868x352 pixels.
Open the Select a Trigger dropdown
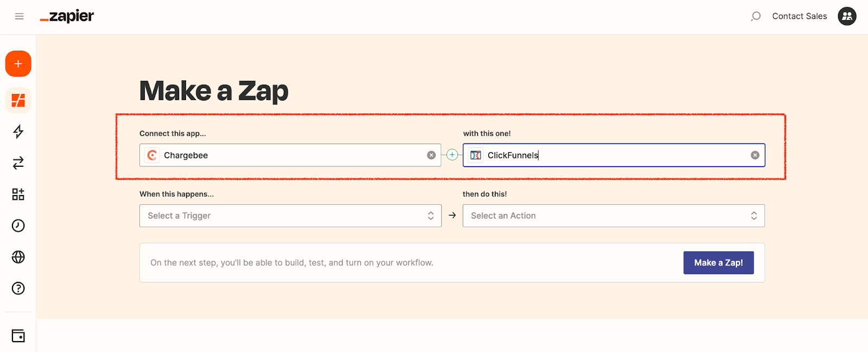click(290, 216)
